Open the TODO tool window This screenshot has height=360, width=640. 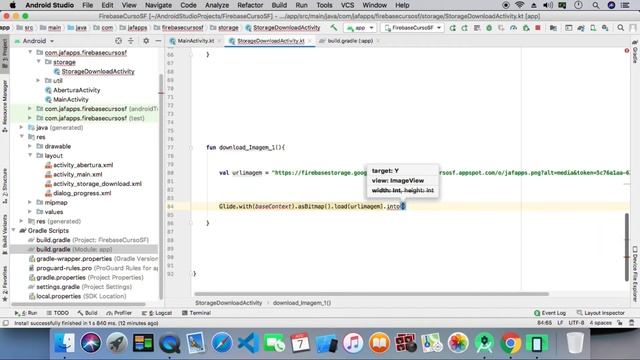tap(57, 313)
